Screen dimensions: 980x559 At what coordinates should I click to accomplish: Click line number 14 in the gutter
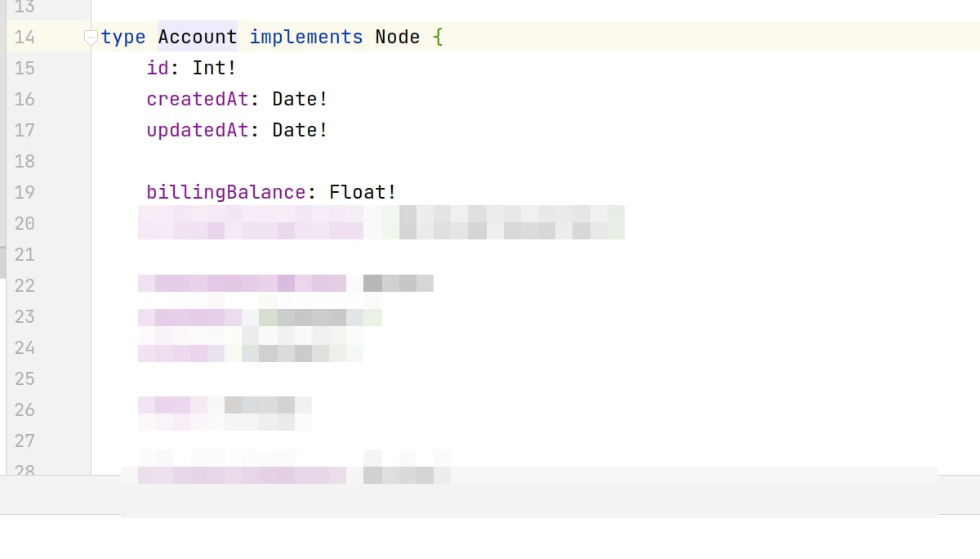tap(25, 37)
